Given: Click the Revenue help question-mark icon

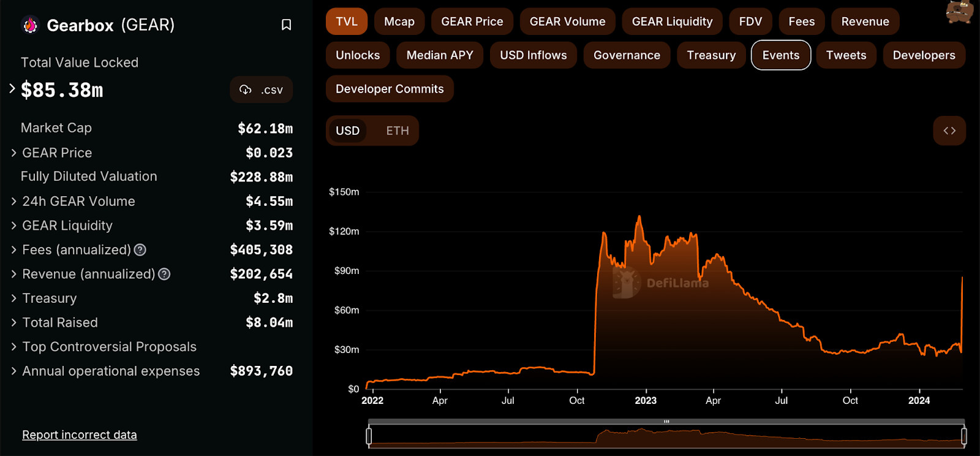Looking at the screenshot, I should click(164, 274).
